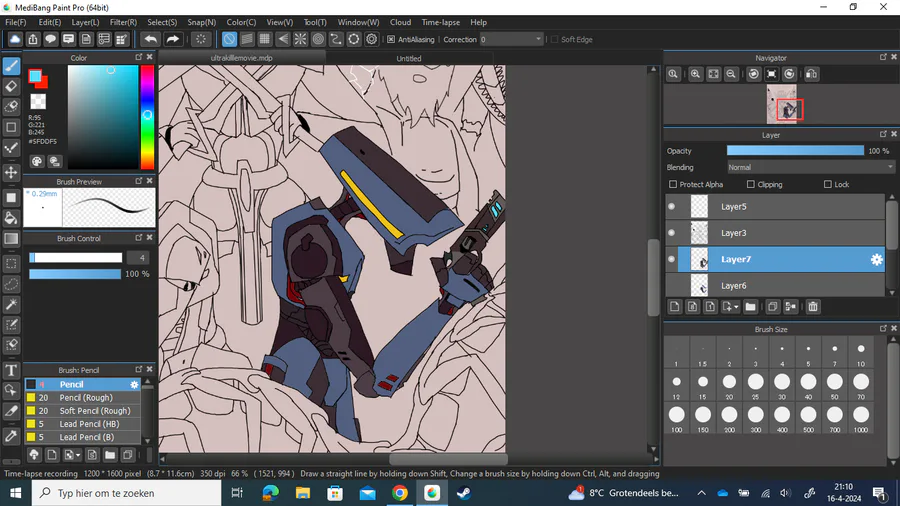
Task: Hide Layer5 visibility
Action: (672, 207)
